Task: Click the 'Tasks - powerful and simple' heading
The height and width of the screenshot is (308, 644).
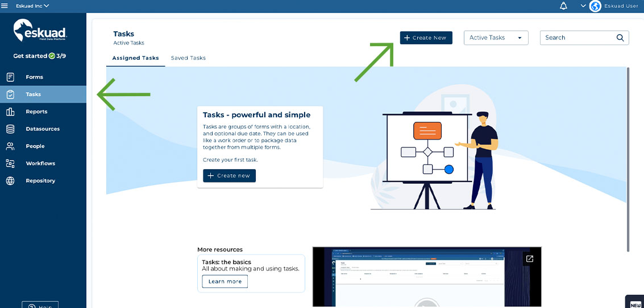Action: point(257,115)
